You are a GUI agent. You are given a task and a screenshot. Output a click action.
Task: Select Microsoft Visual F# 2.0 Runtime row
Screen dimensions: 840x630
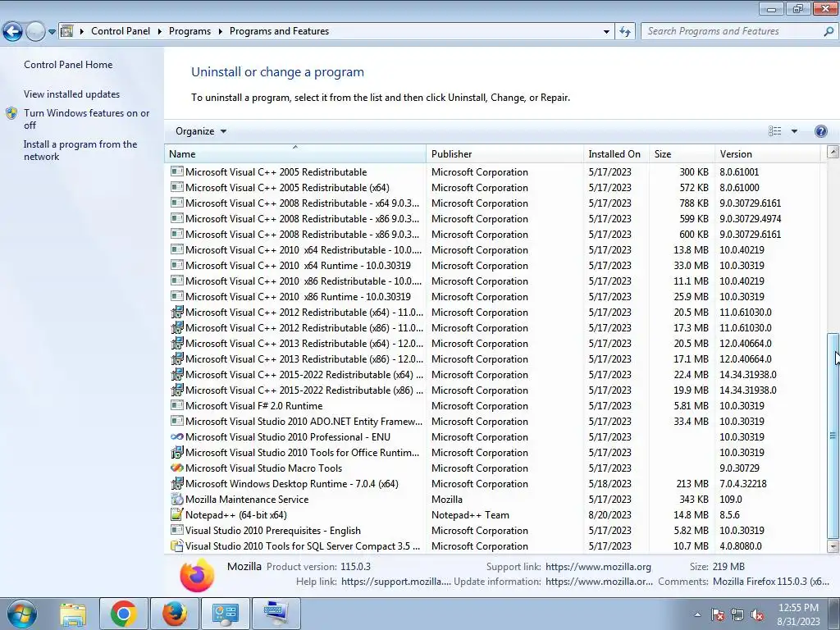492,405
